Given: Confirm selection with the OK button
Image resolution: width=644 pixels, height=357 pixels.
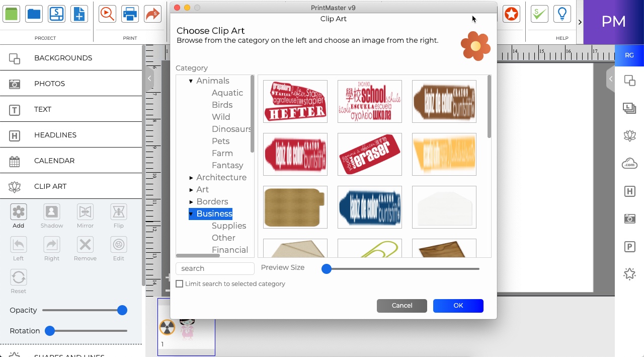Looking at the screenshot, I should [x=458, y=306].
